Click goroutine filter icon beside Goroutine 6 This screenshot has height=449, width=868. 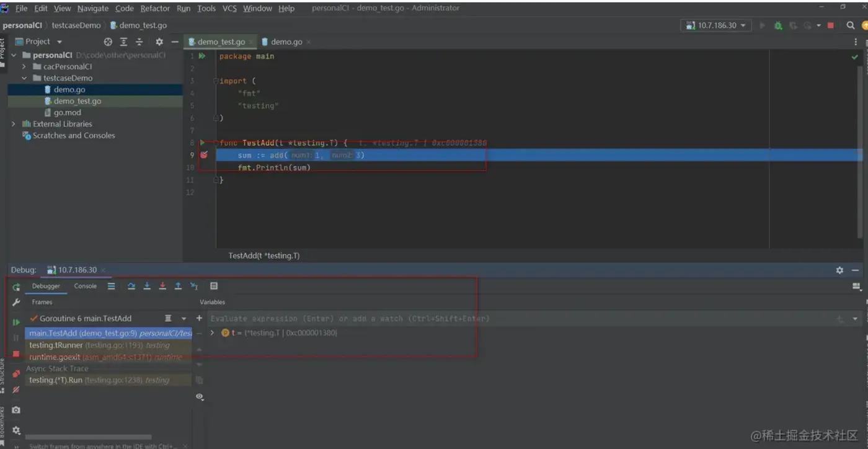pyautogui.click(x=168, y=318)
